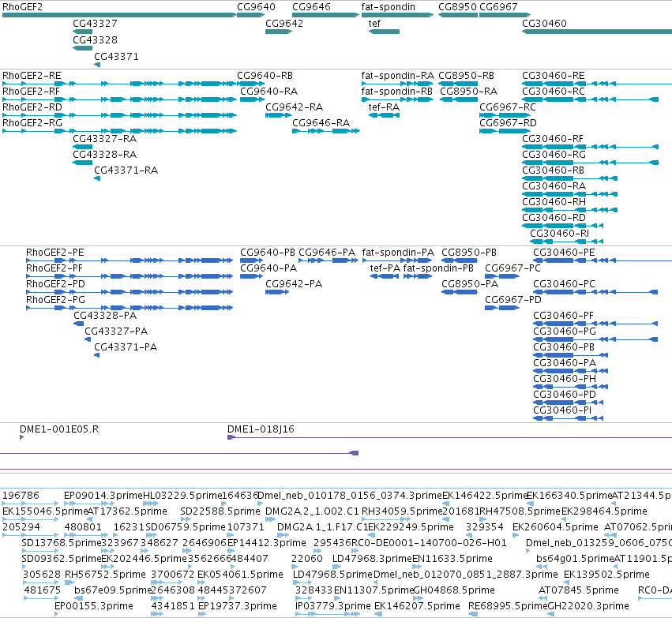Image resolution: width=672 pixels, height=618 pixels.
Task: Select EST 'EK298464.5prime'
Action: click(x=604, y=511)
